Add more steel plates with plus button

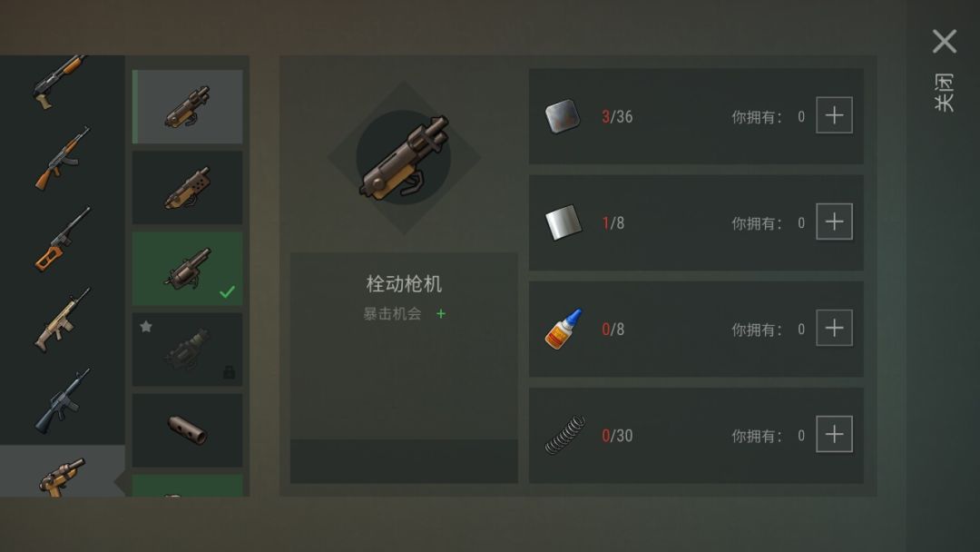pyautogui.click(x=835, y=115)
